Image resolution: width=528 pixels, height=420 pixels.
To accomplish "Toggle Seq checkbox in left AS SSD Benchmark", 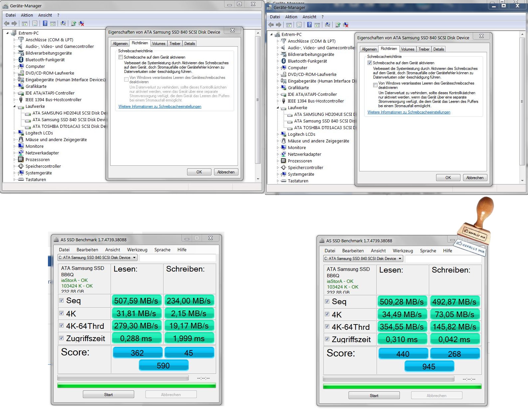I will pyautogui.click(x=61, y=300).
